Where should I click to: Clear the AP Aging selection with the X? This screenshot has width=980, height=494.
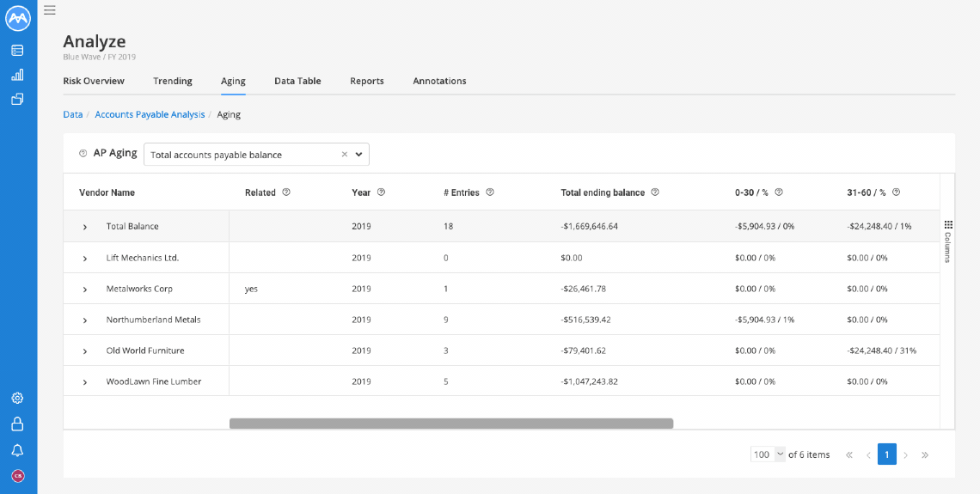[x=344, y=155]
